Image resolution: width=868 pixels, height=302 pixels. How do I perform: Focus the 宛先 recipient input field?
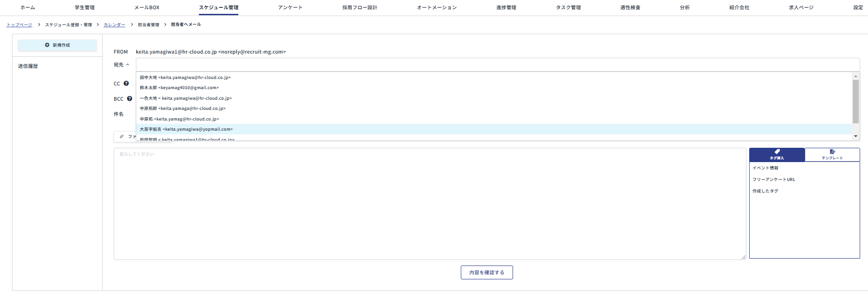coord(498,65)
